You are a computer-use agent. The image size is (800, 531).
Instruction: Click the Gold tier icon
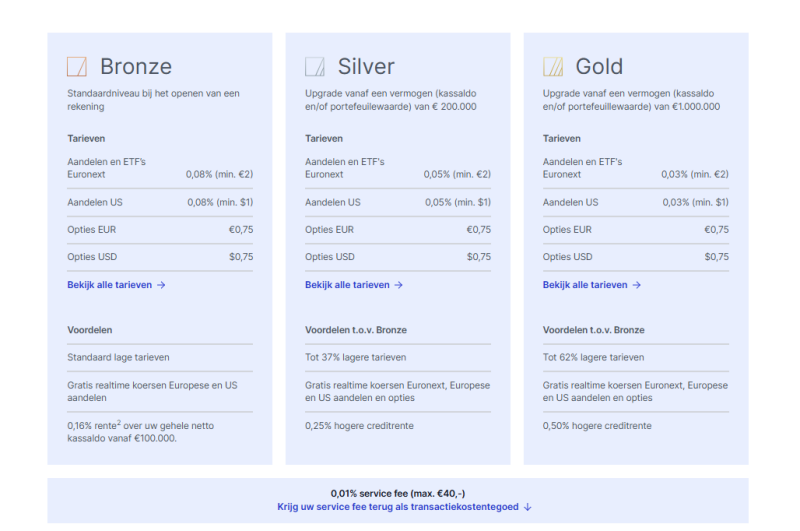point(553,67)
